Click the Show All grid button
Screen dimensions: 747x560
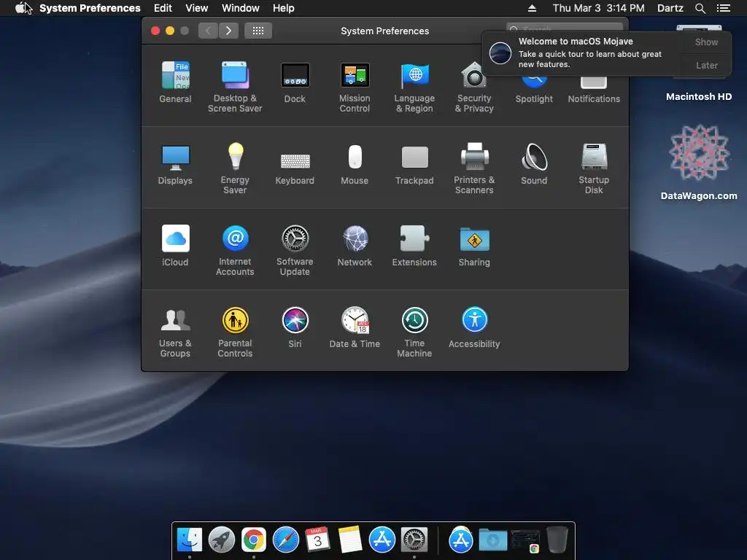(x=258, y=31)
